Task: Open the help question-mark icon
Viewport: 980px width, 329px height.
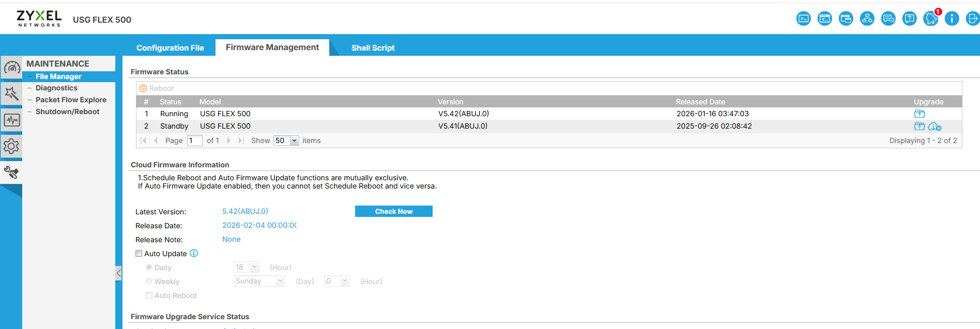Action: (909, 19)
